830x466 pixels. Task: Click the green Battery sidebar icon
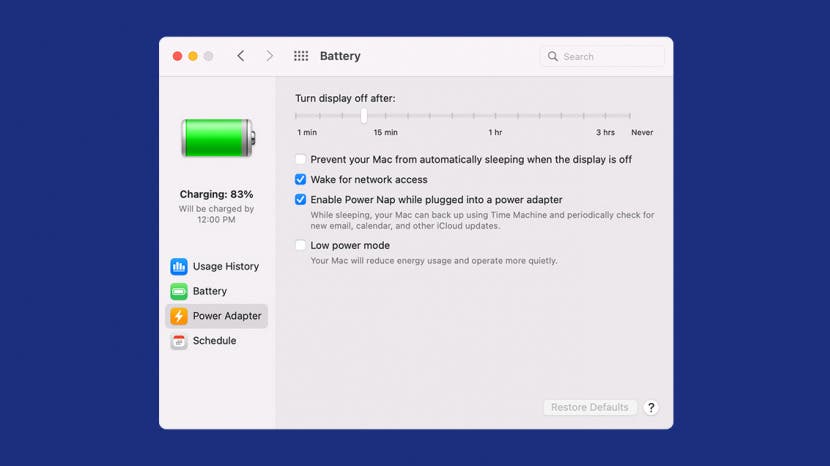(179, 291)
